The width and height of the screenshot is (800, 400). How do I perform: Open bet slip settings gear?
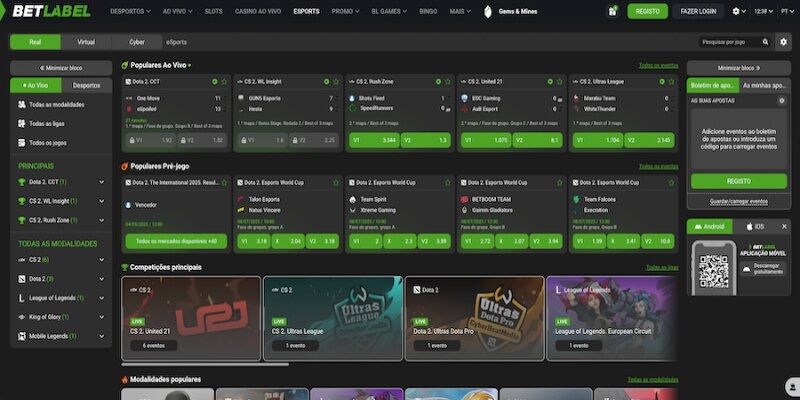(781, 101)
